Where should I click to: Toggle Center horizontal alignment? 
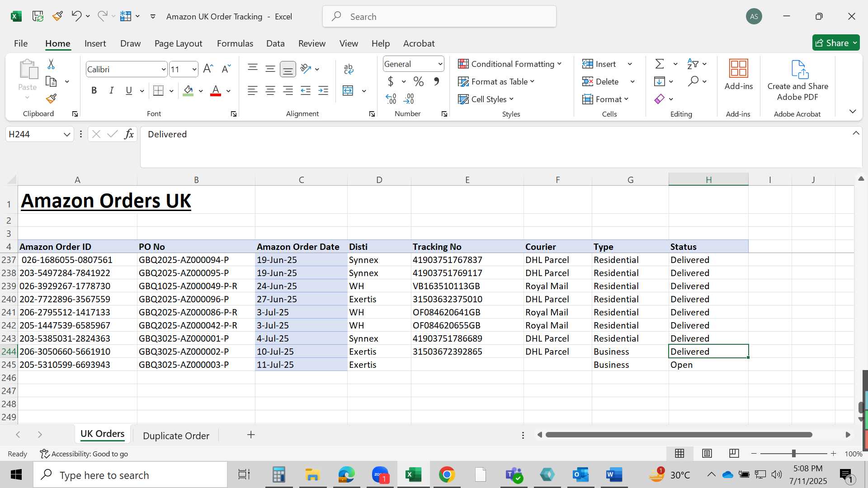(x=270, y=90)
